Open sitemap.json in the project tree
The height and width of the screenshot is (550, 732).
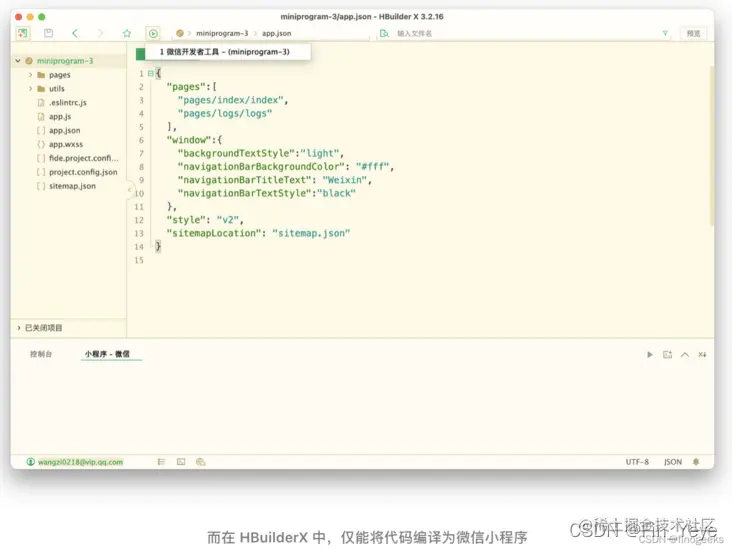[72, 186]
